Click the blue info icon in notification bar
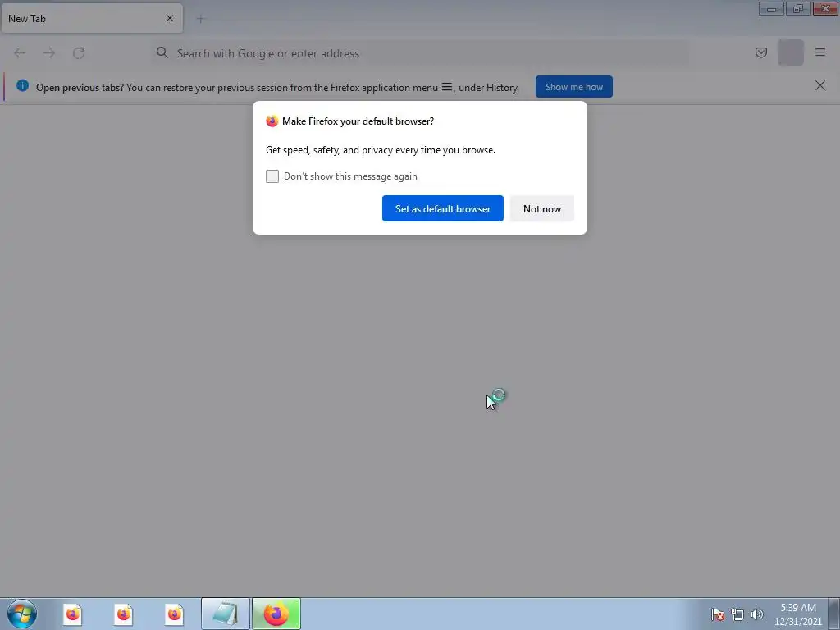Image resolution: width=840 pixels, height=630 pixels. point(22,85)
